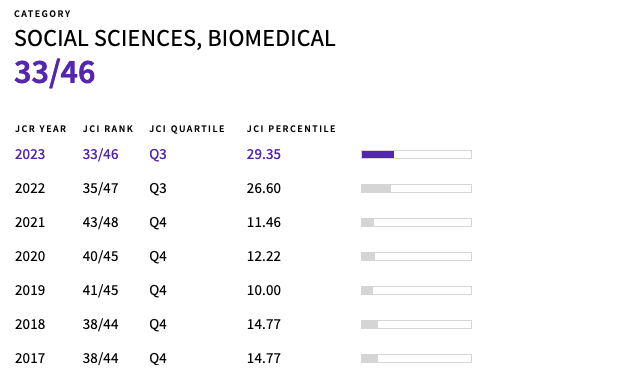Select the 2018 rank 38/44

(x=101, y=324)
